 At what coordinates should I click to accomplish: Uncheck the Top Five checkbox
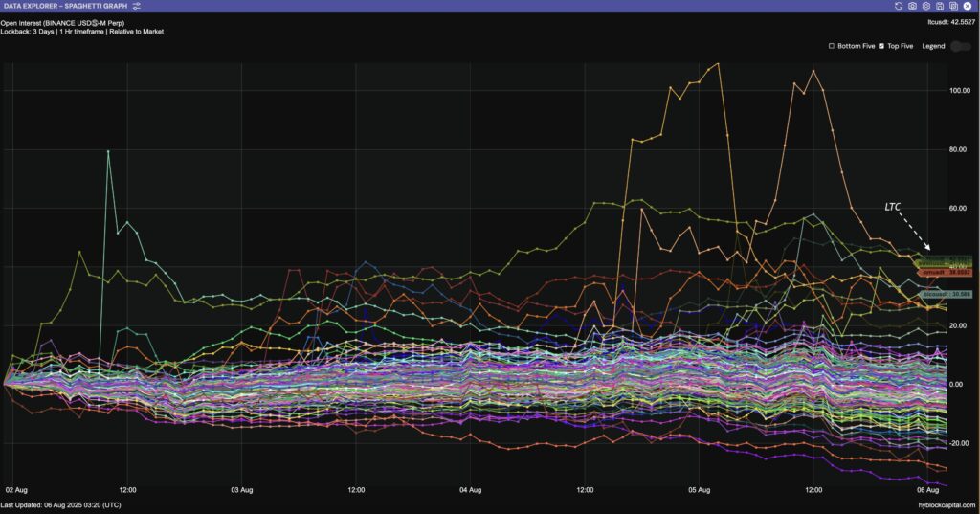coord(881,46)
